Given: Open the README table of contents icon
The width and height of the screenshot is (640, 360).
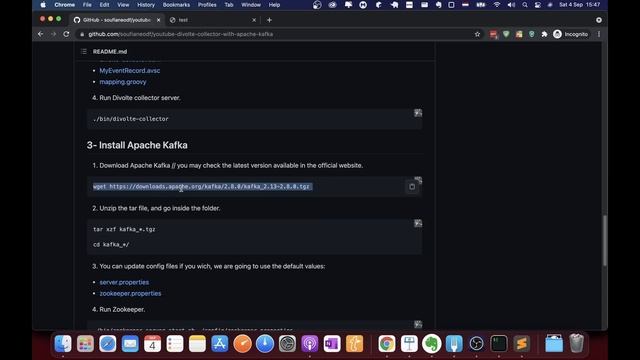Looking at the screenshot, I should (84, 51).
